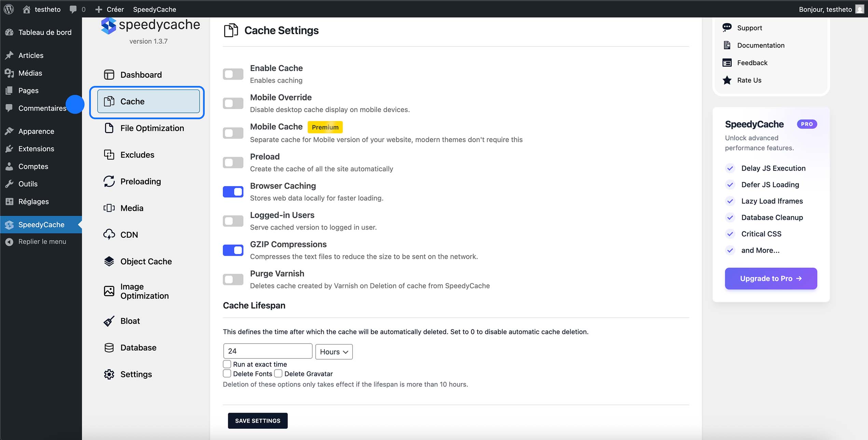Open Réglages from the admin sidebar
The width and height of the screenshot is (868, 440).
tap(33, 201)
